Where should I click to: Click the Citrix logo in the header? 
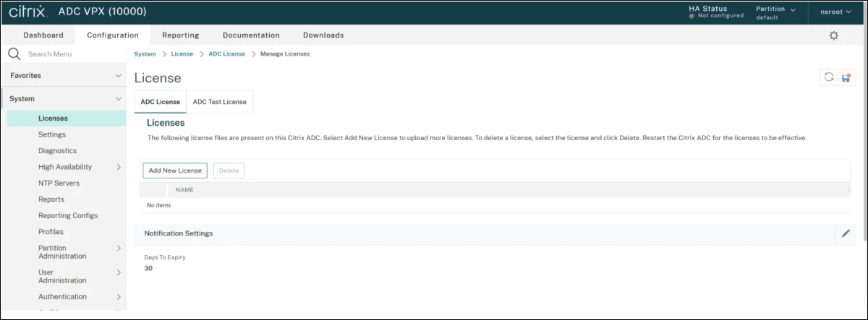(x=28, y=12)
